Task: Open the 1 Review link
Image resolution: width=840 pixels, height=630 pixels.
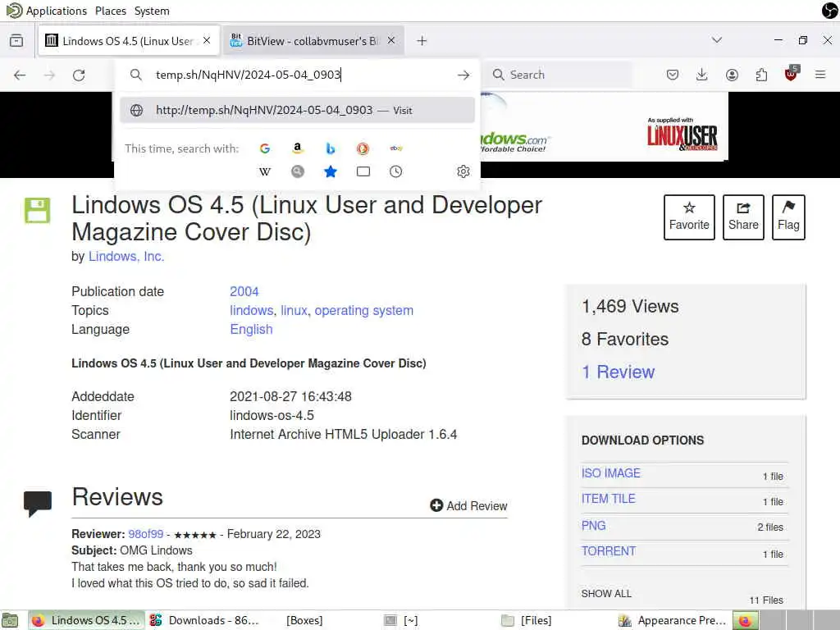Action: (x=619, y=372)
